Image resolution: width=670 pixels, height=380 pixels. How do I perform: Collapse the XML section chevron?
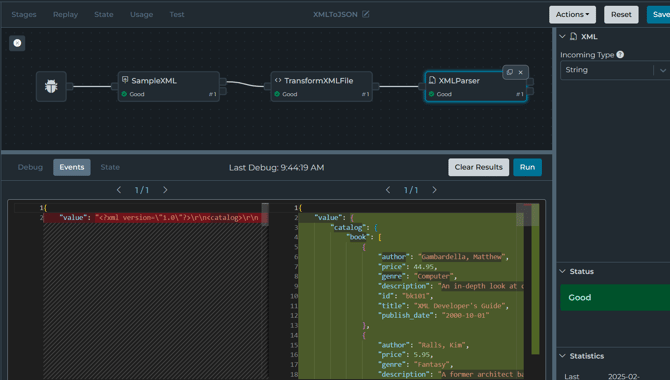[x=563, y=37]
